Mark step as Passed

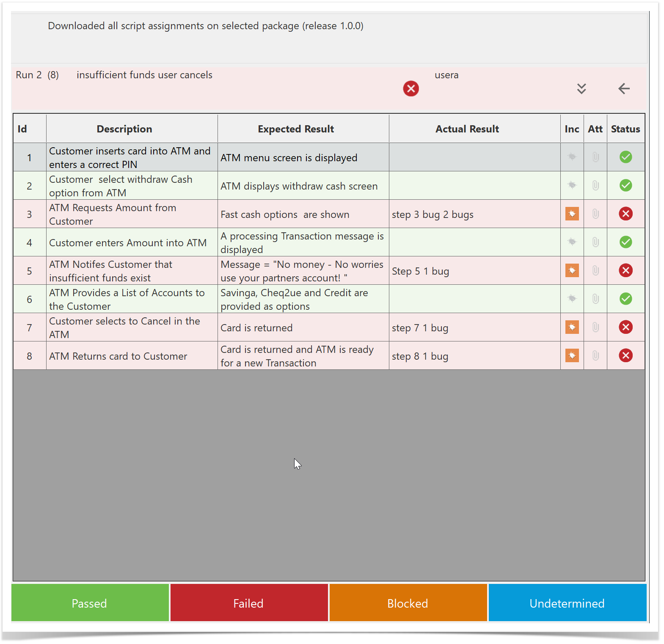point(90,603)
